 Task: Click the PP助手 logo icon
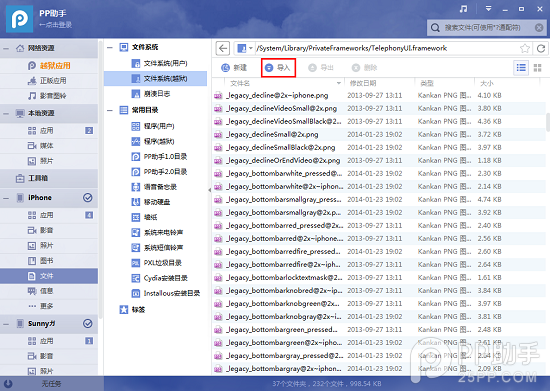[x=19, y=19]
